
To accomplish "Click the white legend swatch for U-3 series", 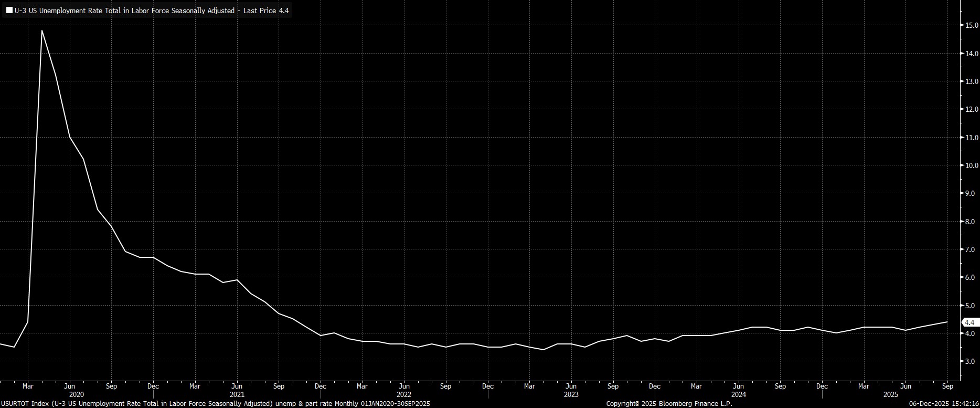I will 9,11.
